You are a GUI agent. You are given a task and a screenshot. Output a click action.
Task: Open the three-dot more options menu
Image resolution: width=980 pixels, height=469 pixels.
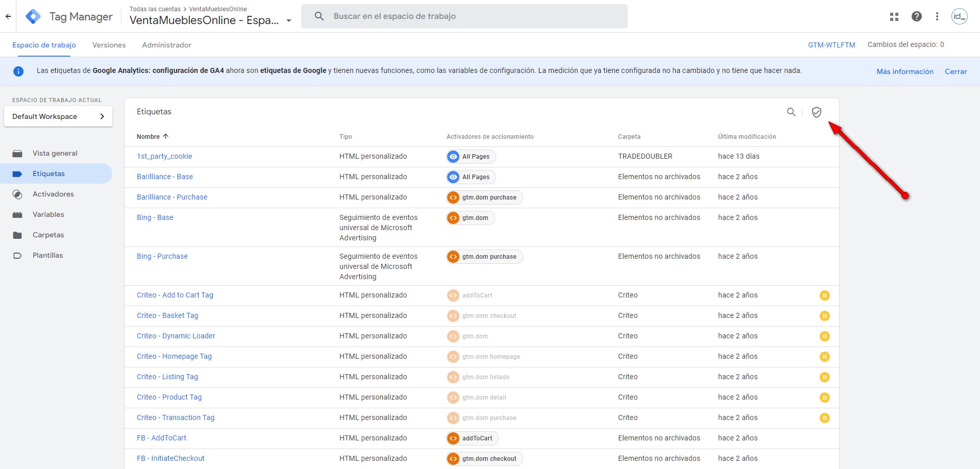937,16
